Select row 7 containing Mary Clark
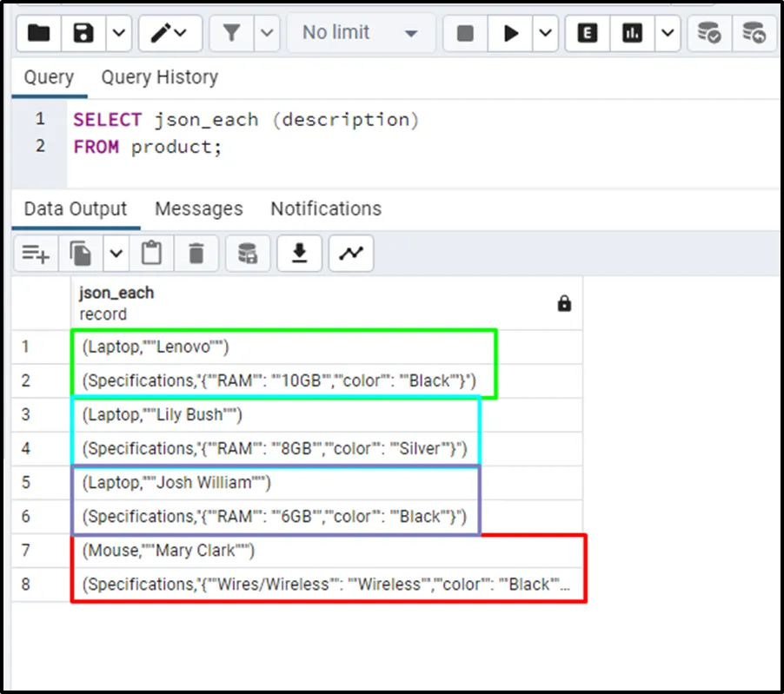The width and height of the screenshot is (784, 694). tap(169, 551)
